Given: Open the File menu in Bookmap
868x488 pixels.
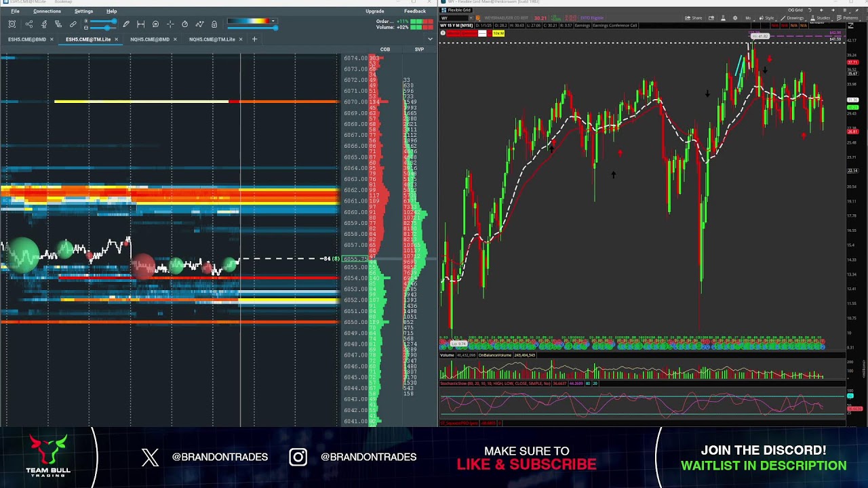Looking at the screenshot, I should pyautogui.click(x=15, y=12).
